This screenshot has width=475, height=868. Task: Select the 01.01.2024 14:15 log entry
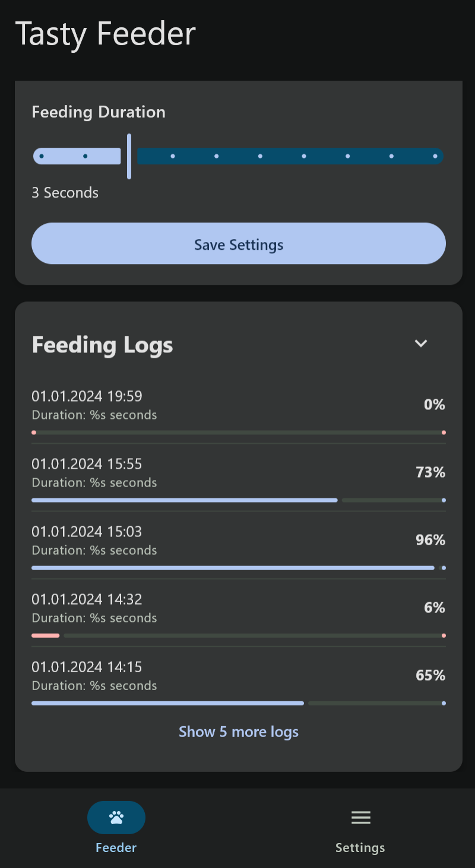[x=237, y=675]
